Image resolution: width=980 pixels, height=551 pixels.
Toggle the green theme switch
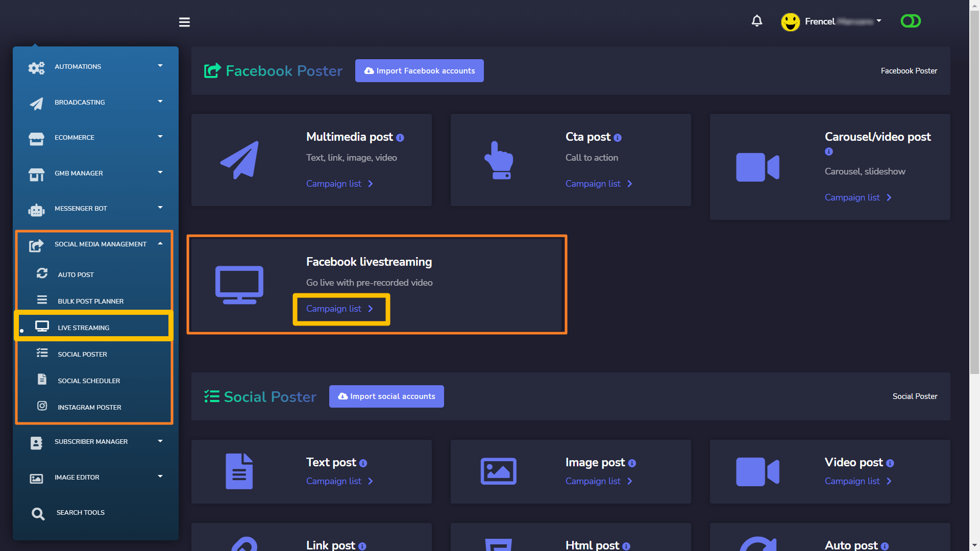911,21
